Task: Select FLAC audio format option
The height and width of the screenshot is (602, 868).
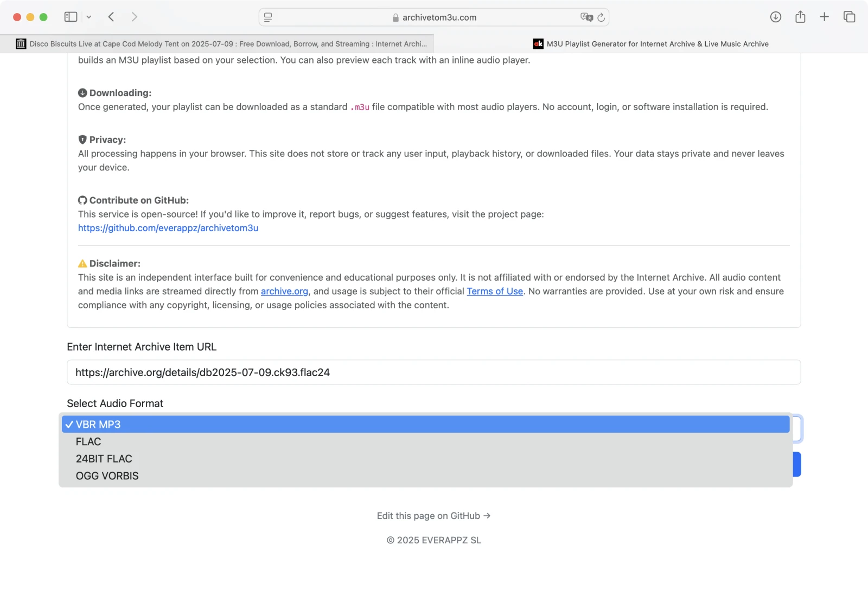Action: [88, 442]
